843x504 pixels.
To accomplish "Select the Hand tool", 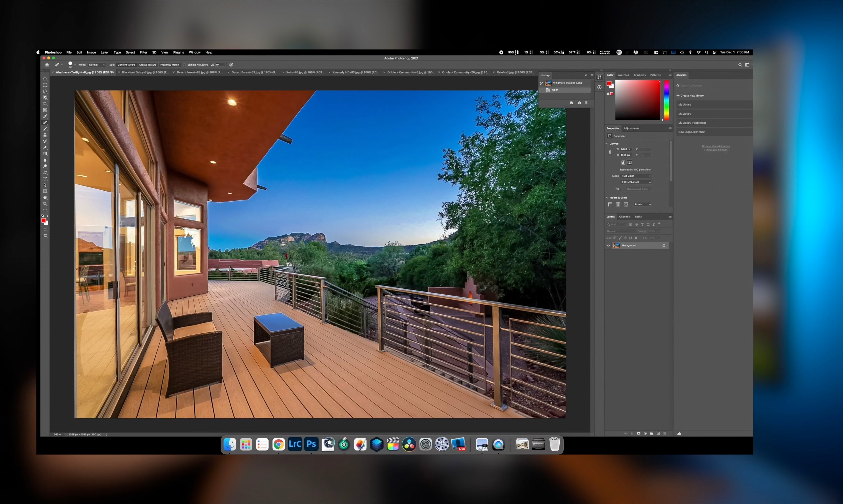I will pos(45,198).
